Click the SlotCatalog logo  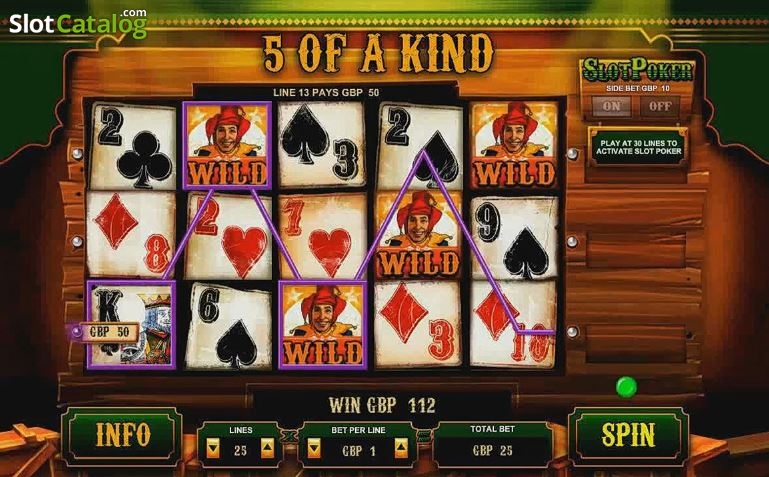tap(78, 23)
